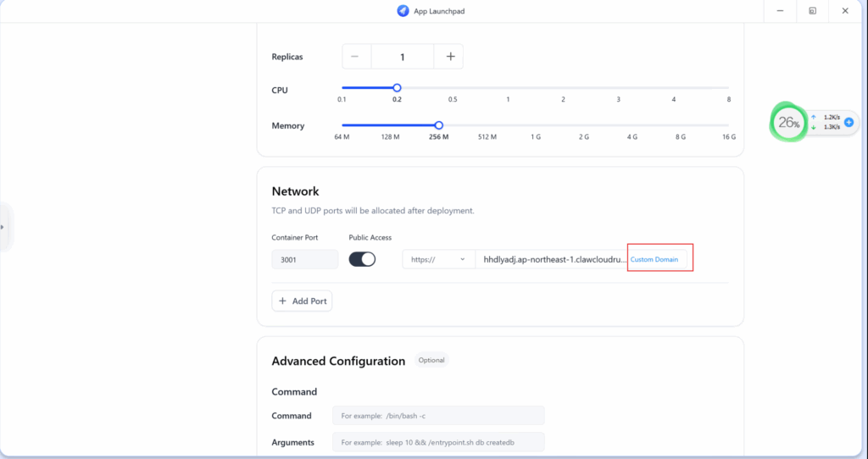Click the Optional tag beside Advanced Configuration
Screen dimensions: 868x459
431,360
